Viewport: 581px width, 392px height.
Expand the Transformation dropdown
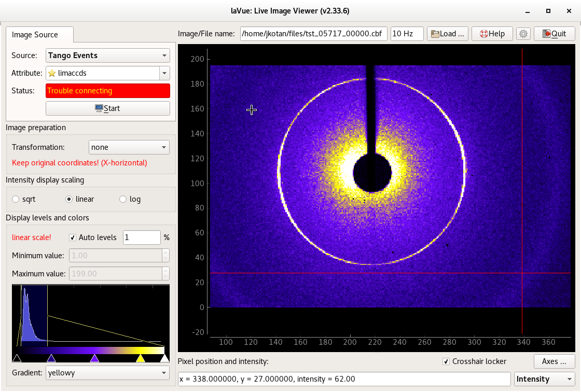(x=129, y=147)
